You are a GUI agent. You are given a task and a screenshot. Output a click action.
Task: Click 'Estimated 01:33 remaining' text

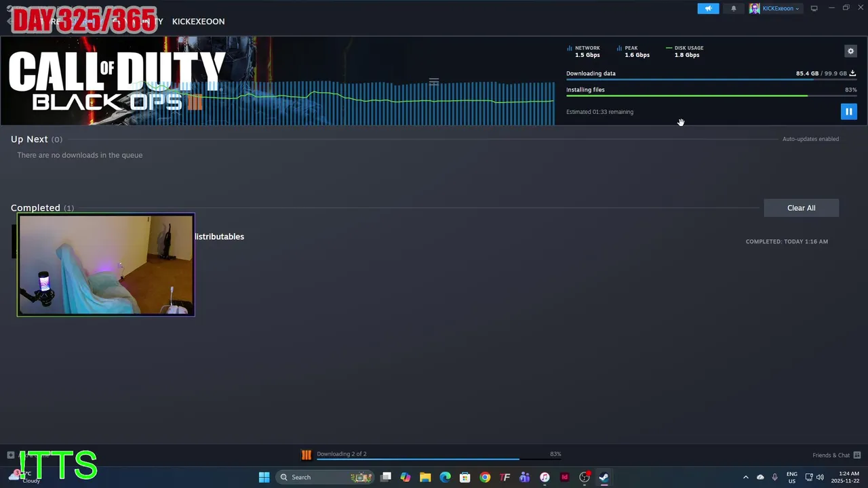599,112
